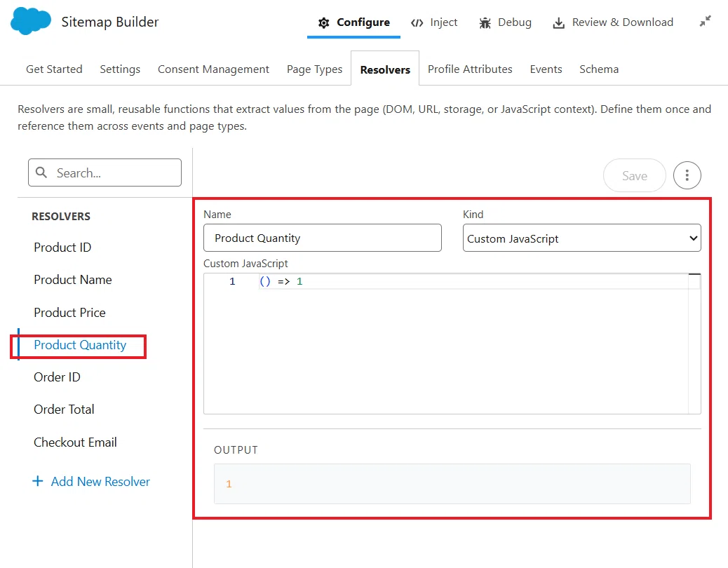
Task: Click the bug icon on Debug
Action: (x=485, y=22)
